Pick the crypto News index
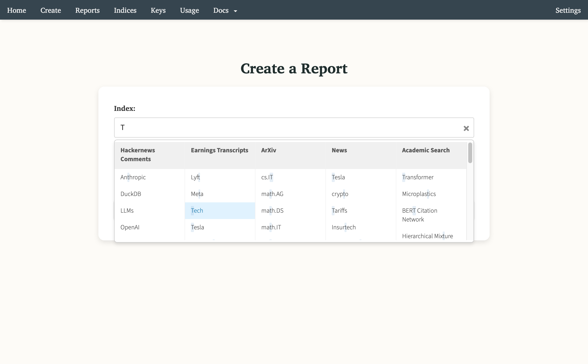Image resolution: width=588 pixels, height=364 pixels. (x=340, y=194)
